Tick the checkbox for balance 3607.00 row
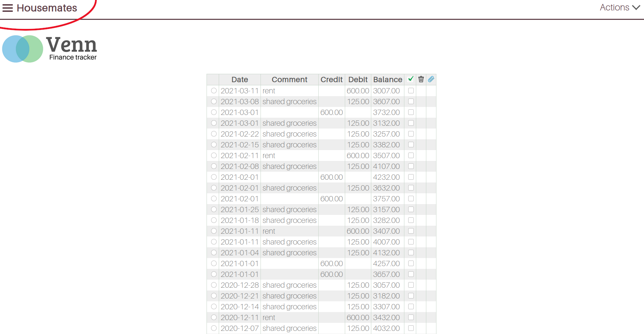 (411, 101)
